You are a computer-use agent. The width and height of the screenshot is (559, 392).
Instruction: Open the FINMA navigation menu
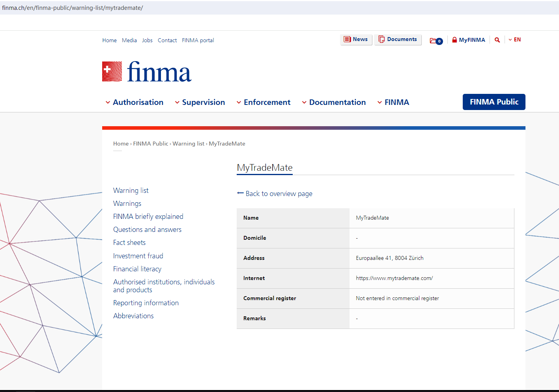pos(393,102)
